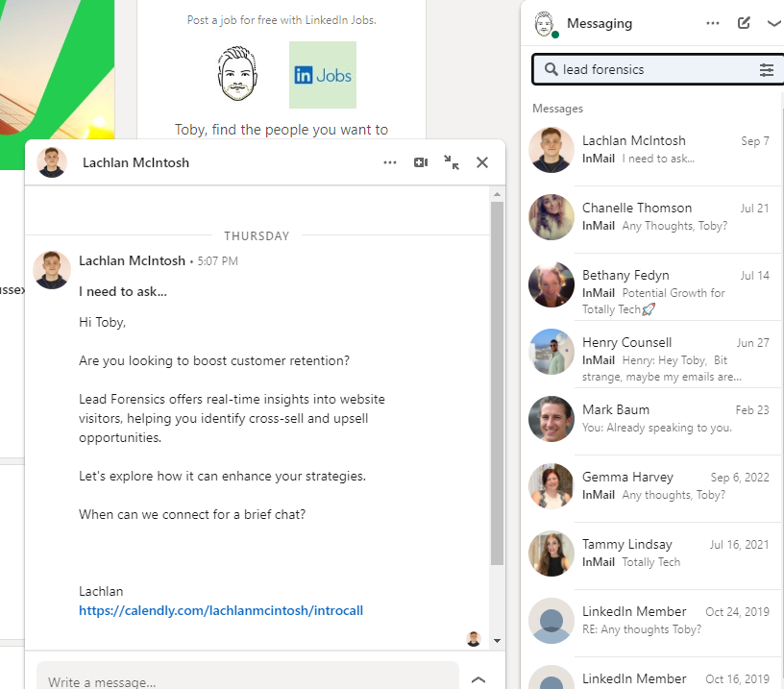
Task: Click Lachlan's avatar beside the 5:07 PM message
Action: pyautogui.click(x=52, y=270)
